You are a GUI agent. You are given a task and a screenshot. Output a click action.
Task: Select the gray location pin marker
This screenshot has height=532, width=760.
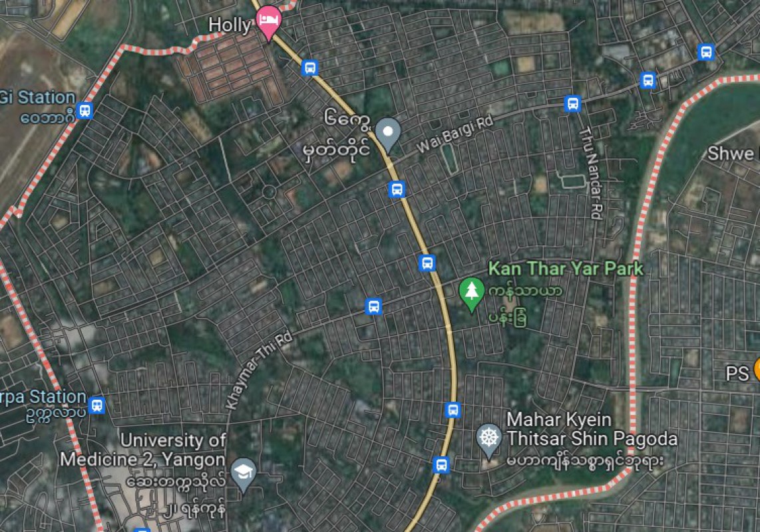click(388, 134)
